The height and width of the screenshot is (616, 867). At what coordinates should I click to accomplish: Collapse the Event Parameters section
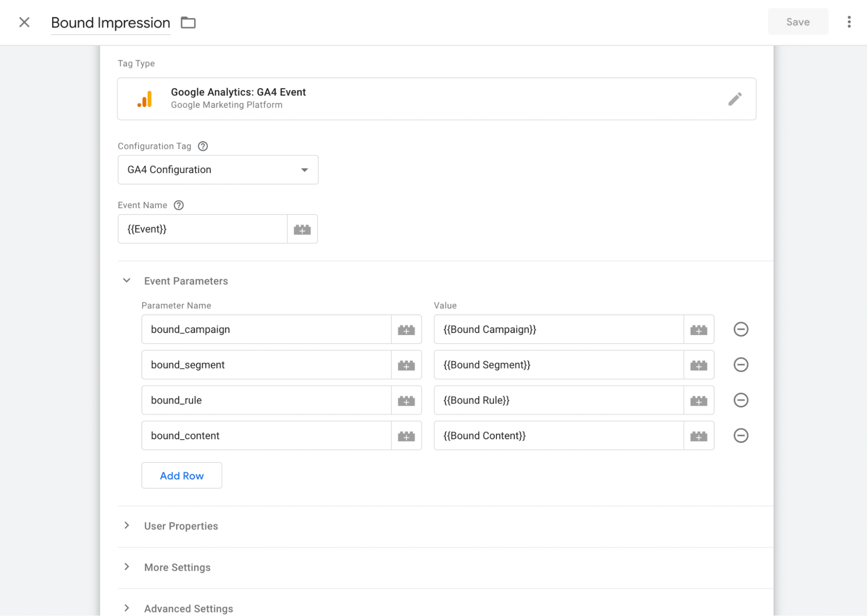pyautogui.click(x=127, y=280)
